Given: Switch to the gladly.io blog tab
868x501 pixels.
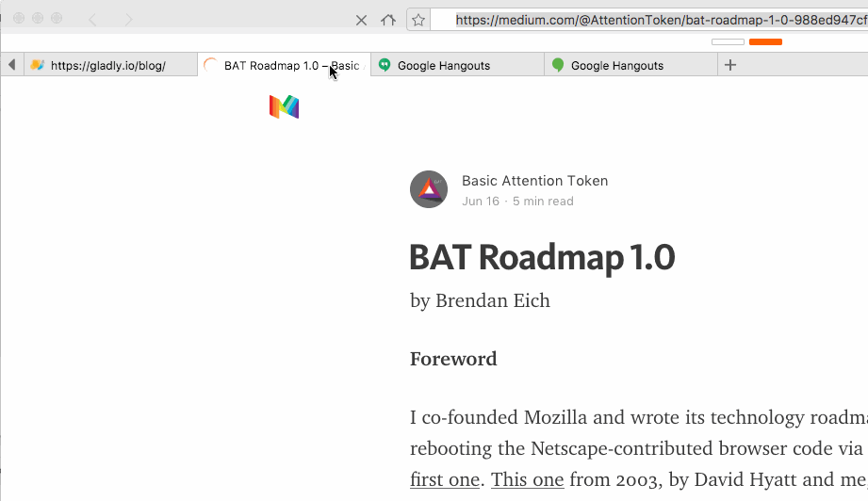Looking at the screenshot, I should click(x=110, y=65).
